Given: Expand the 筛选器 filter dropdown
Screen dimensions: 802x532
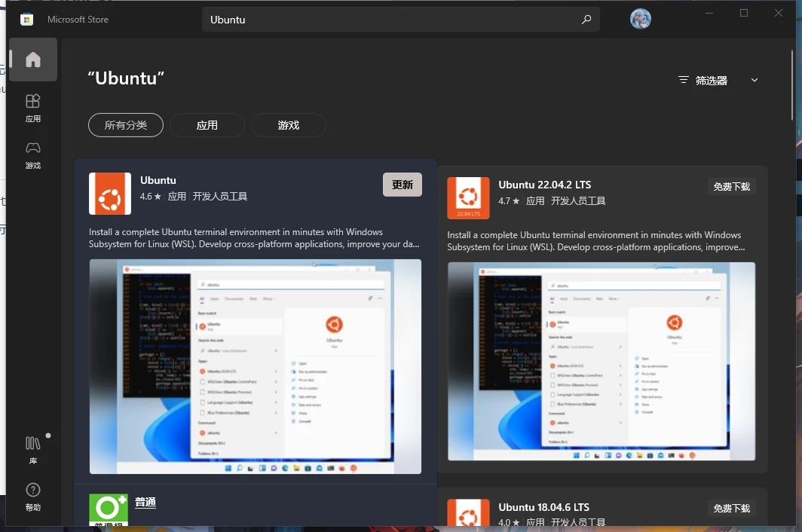Looking at the screenshot, I should click(711, 80).
